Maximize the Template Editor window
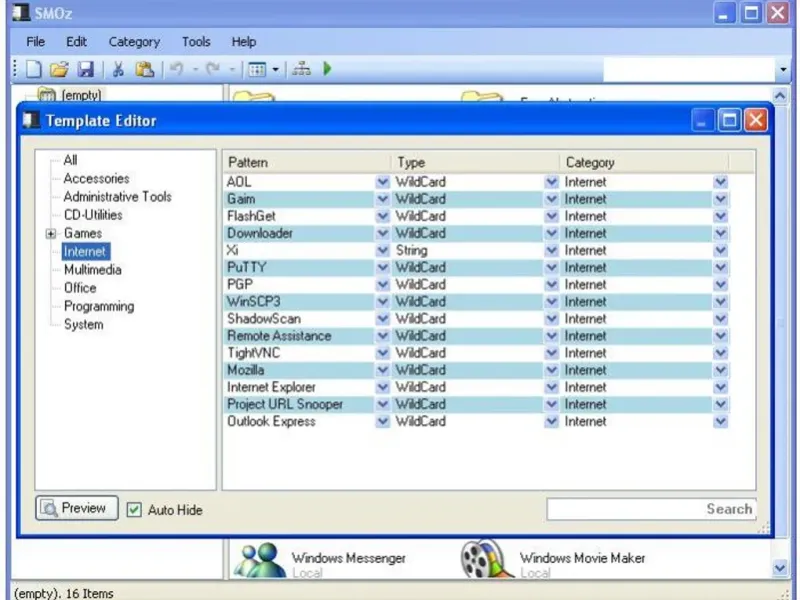 pos(729,121)
